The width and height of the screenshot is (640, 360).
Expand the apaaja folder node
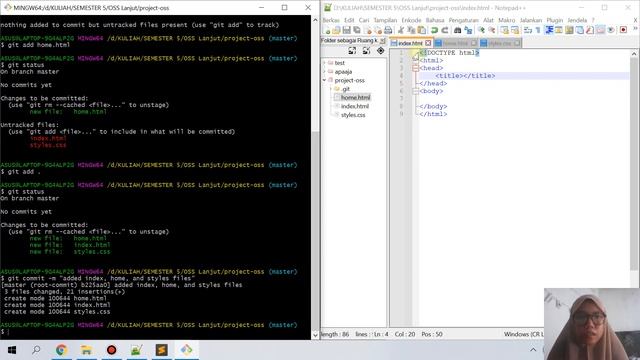pyautogui.click(x=325, y=72)
